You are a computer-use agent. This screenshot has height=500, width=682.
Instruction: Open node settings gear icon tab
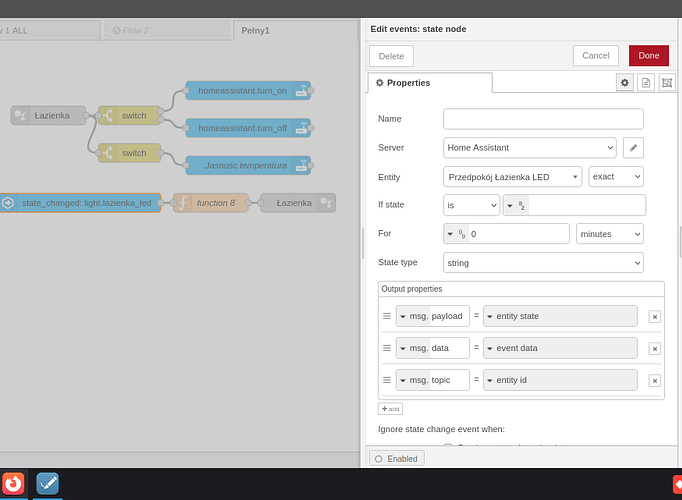(x=625, y=83)
